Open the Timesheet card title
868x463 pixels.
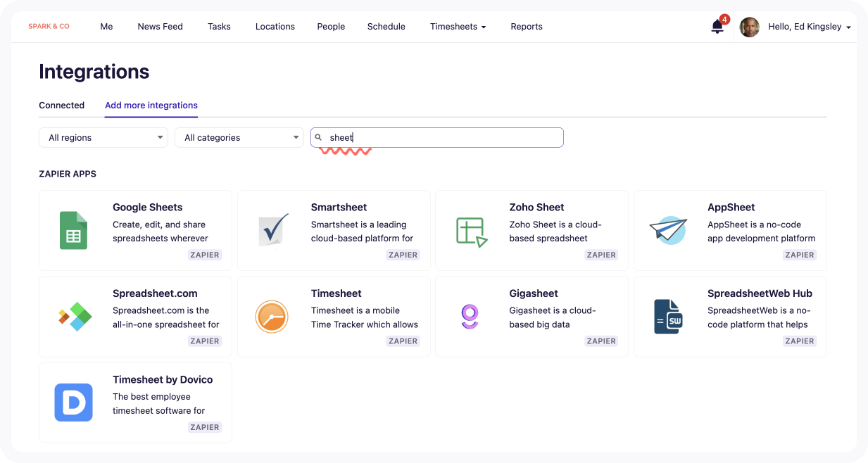tap(336, 293)
